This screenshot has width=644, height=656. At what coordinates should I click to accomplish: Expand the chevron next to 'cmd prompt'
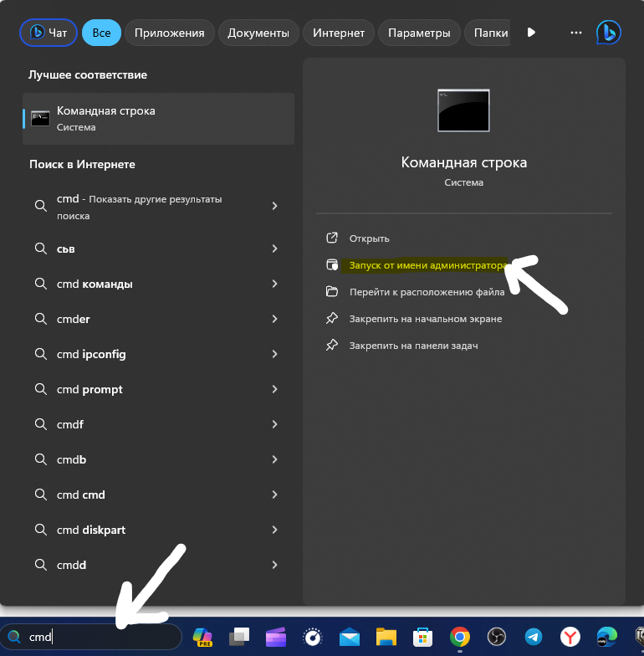[274, 389]
